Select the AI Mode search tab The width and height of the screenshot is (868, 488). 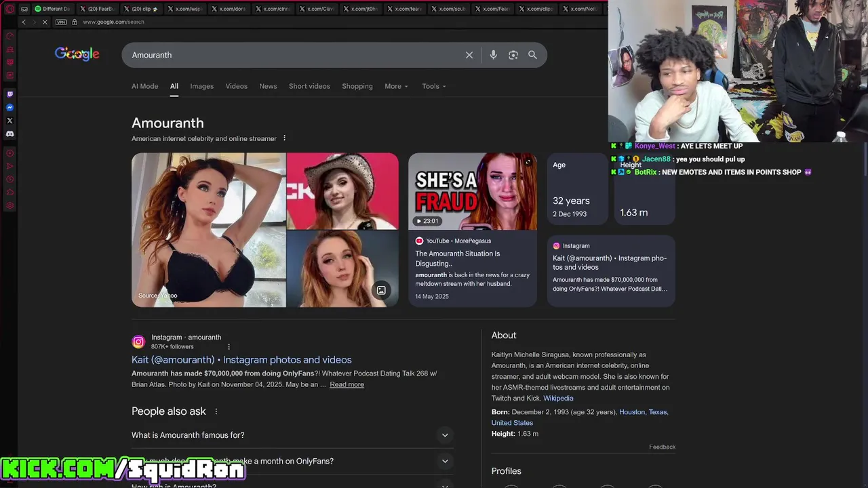pyautogui.click(x=144, y=86)
